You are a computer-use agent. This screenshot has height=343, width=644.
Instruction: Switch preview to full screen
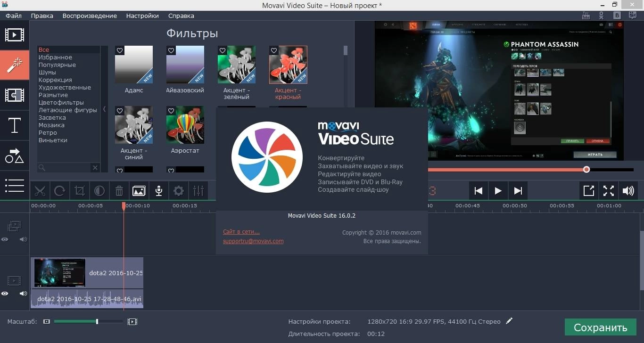click(609, 191)
